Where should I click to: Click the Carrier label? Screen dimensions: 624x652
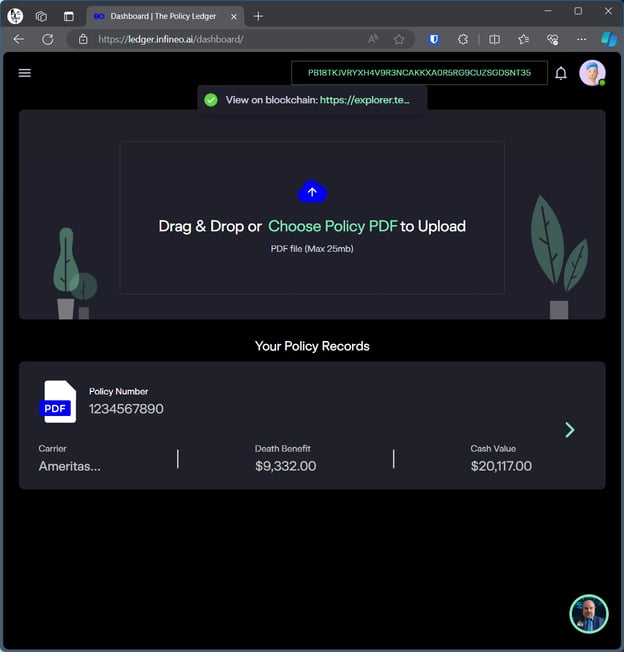52,449
